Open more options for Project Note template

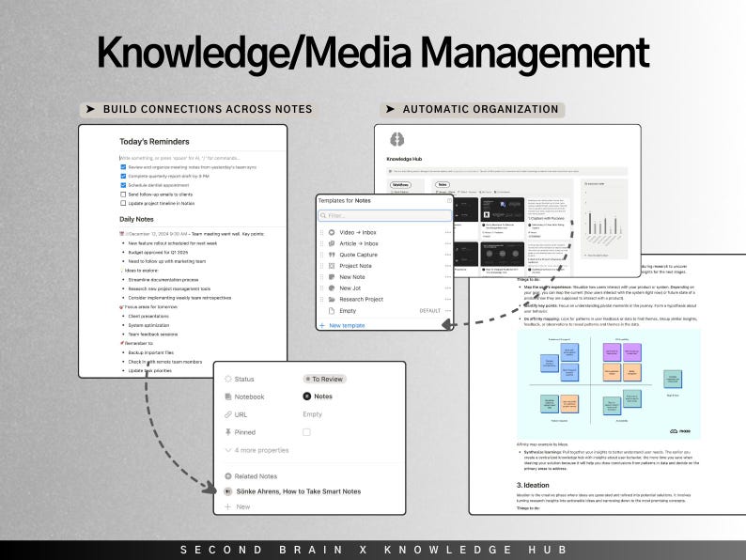448,266
